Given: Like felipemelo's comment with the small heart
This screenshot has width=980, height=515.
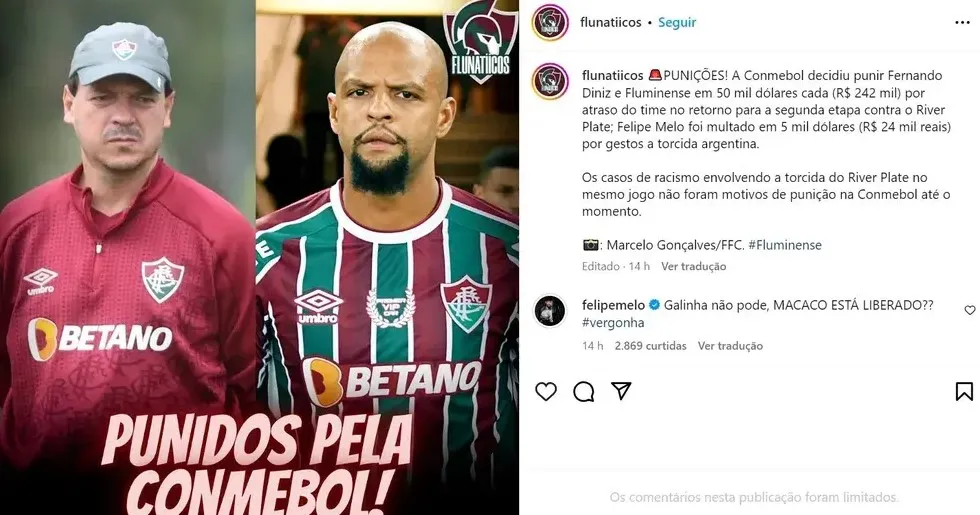Looking at the screenshot, I should coord(969,310).
